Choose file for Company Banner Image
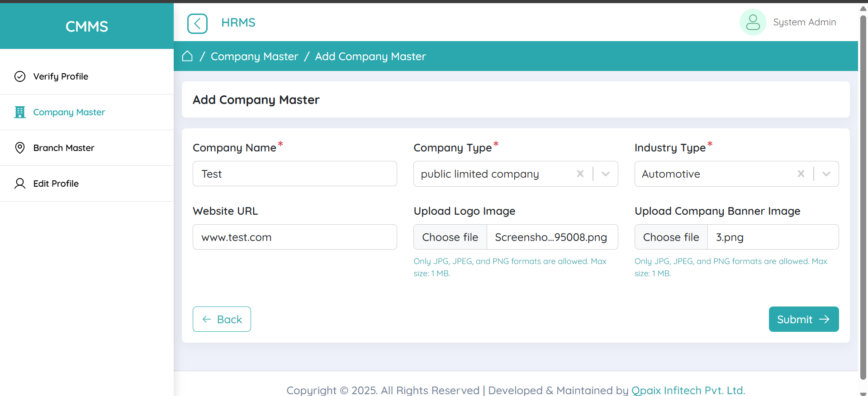868x396 pixels. [671, 237]
